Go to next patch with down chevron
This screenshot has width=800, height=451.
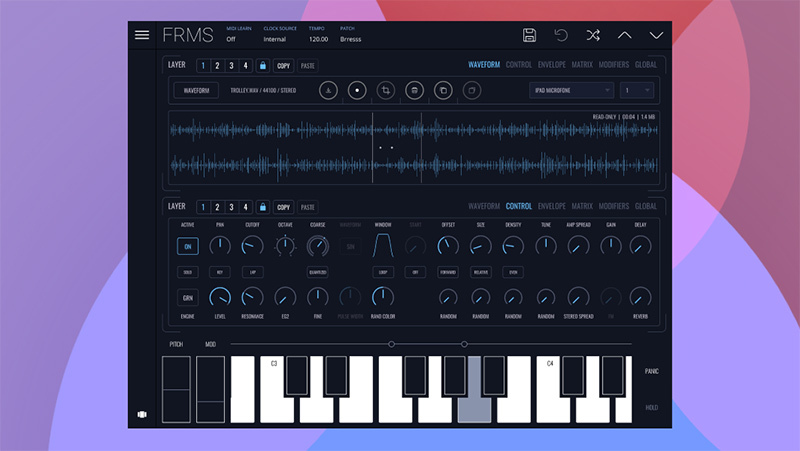pos(656,35)
